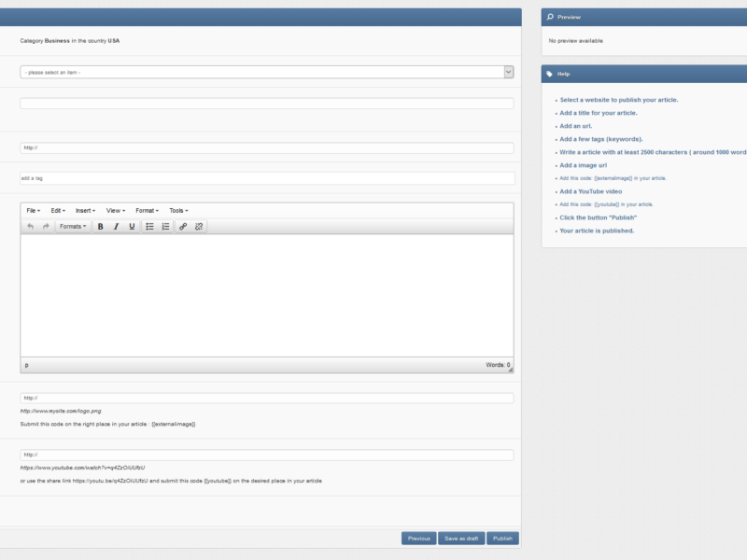
Task: Click the 'add a tag' input field
Action: pyautogui.click(x=267, y=178)
